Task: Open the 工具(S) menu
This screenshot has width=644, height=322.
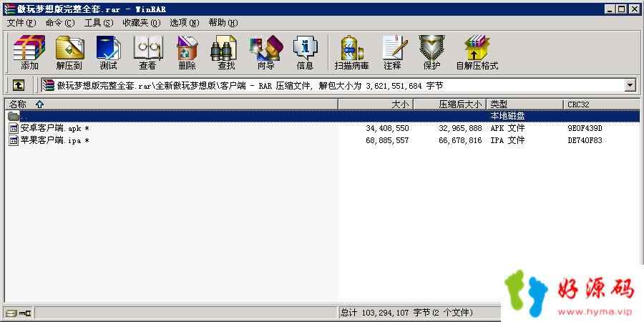Action: coord(99,23)
